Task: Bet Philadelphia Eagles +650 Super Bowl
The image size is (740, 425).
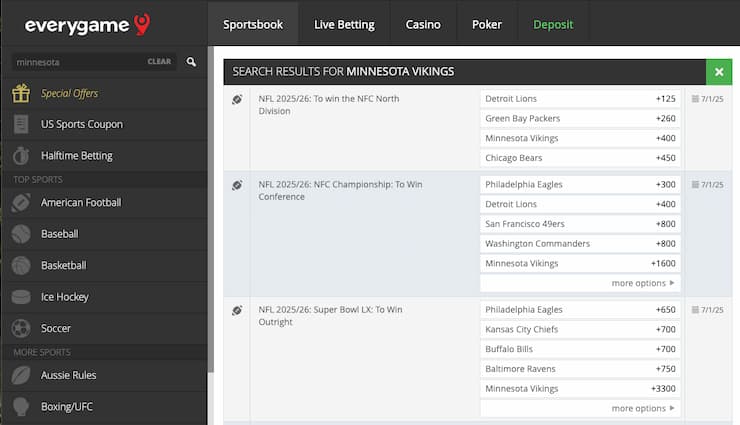Action: click(580, 309)
